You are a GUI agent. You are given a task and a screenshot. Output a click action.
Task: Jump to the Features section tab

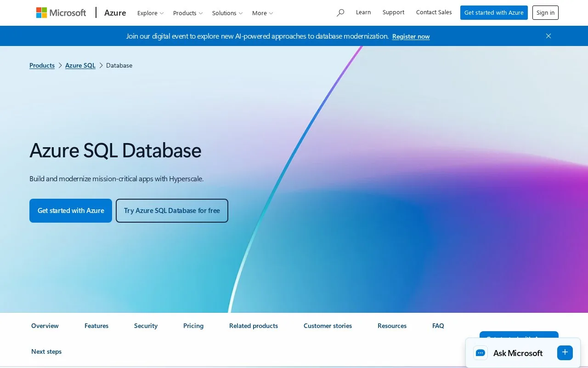point(96,326)
